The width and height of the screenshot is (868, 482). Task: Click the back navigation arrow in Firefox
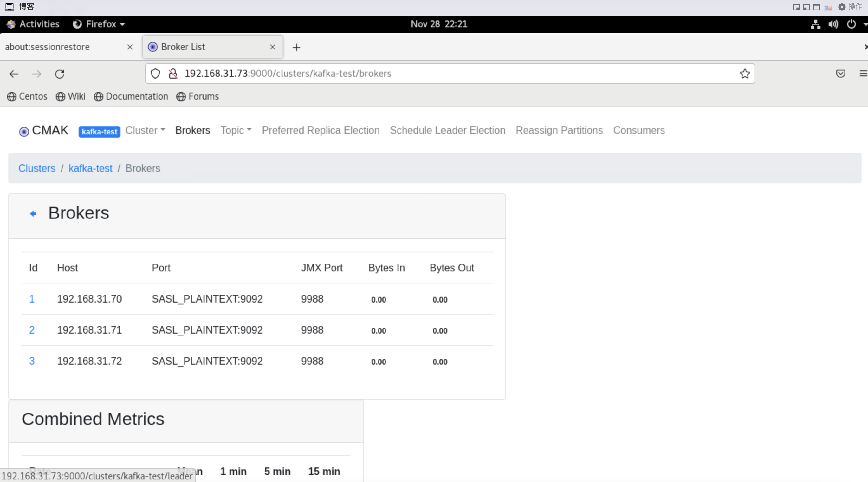(x=14, y=74)
